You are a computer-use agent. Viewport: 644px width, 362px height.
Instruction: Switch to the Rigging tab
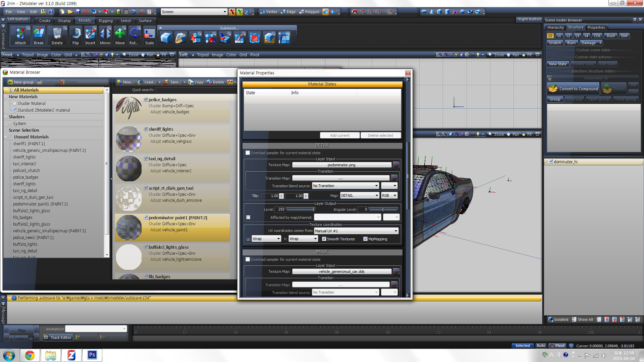click(x=106, y=21)
